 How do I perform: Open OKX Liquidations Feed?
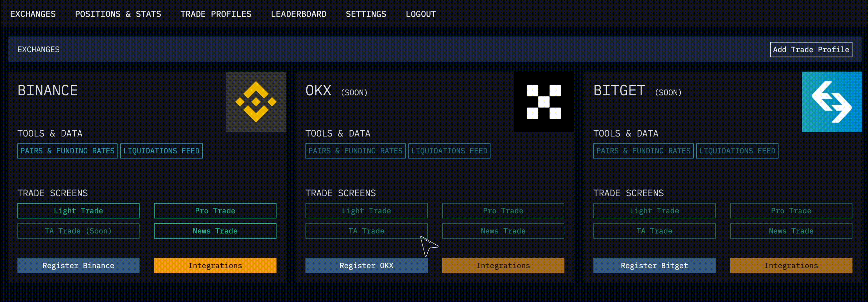449,151
